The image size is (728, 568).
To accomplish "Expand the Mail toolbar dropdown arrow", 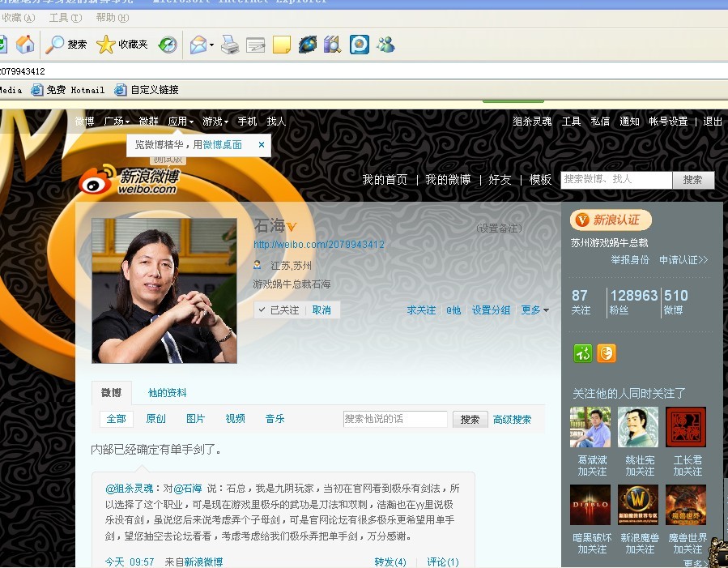I will (x=212, y=45).
